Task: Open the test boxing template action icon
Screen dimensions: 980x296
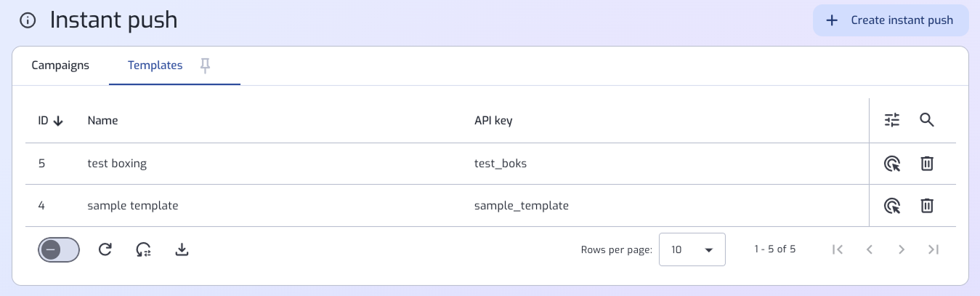Action: [x=892, y=164]
